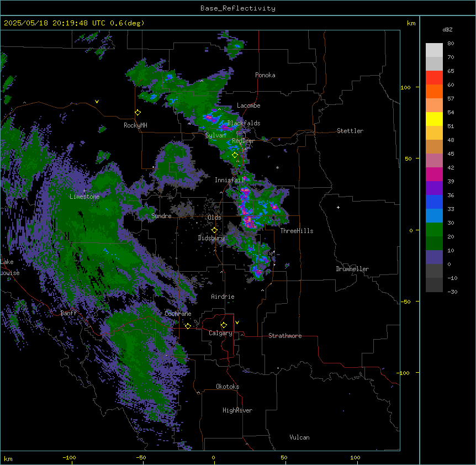The image size is (476, 465).
Task: Select the magenta 39-42 dBZ legend swatch
Action: 434,174
